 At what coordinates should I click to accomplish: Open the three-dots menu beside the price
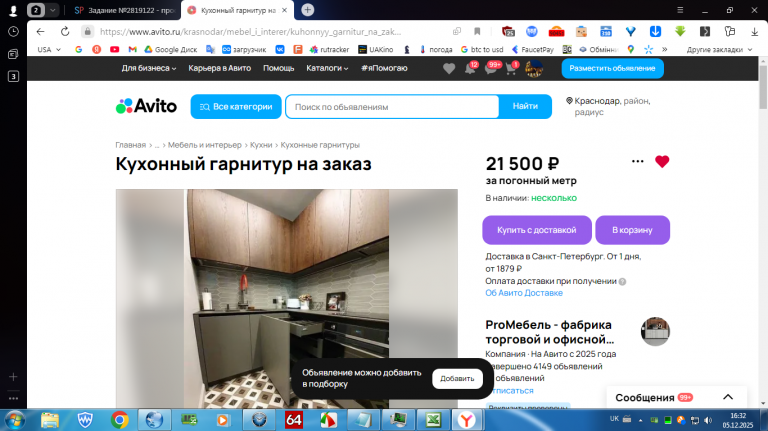pyautogui.click(x=637, y=161)
